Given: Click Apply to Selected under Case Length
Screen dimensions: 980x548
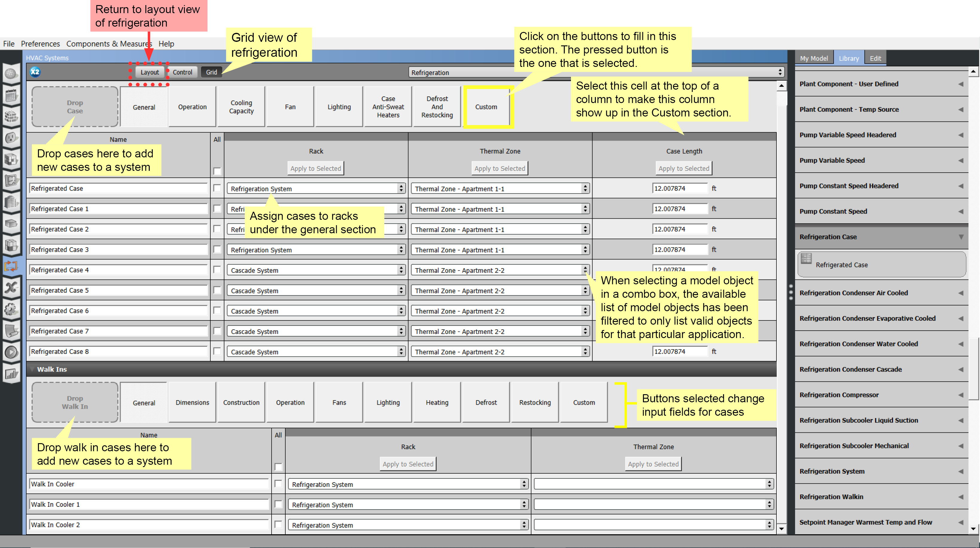Looking at the screenshot, I should (x=684, y=168).
